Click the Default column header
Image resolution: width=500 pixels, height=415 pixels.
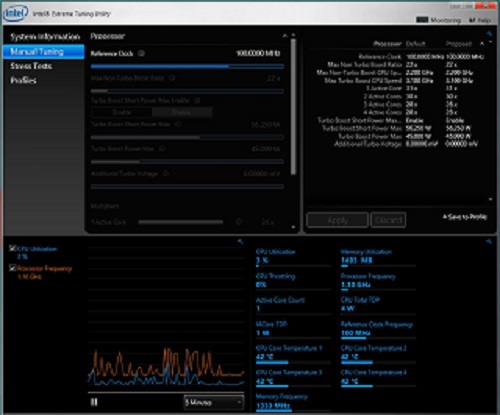(x=415, y=44)
